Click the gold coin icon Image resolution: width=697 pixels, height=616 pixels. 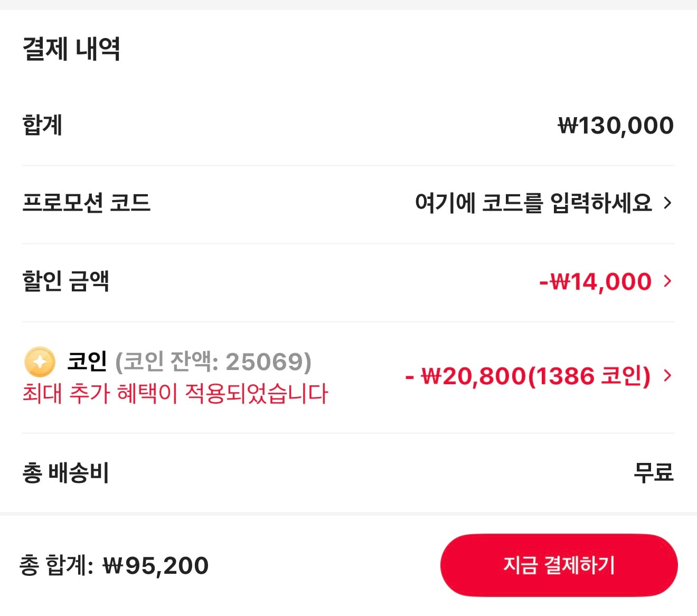click(40, 362)
